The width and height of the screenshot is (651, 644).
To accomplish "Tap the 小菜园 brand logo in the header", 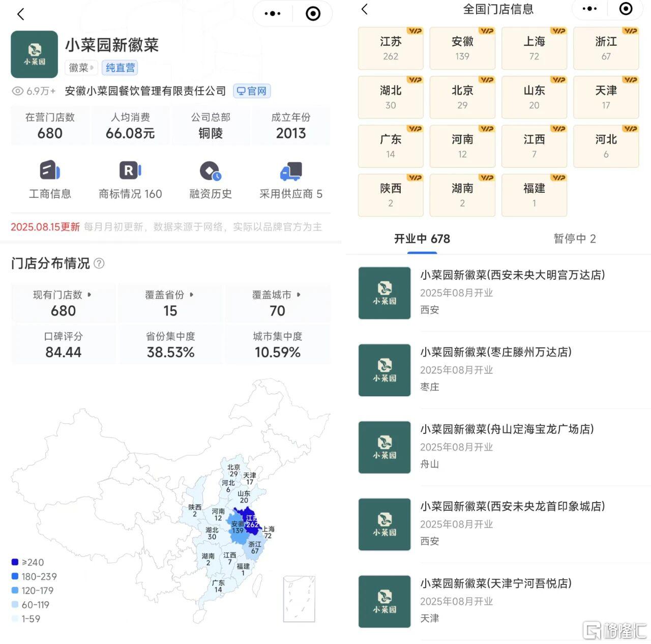I will point(35,54).
